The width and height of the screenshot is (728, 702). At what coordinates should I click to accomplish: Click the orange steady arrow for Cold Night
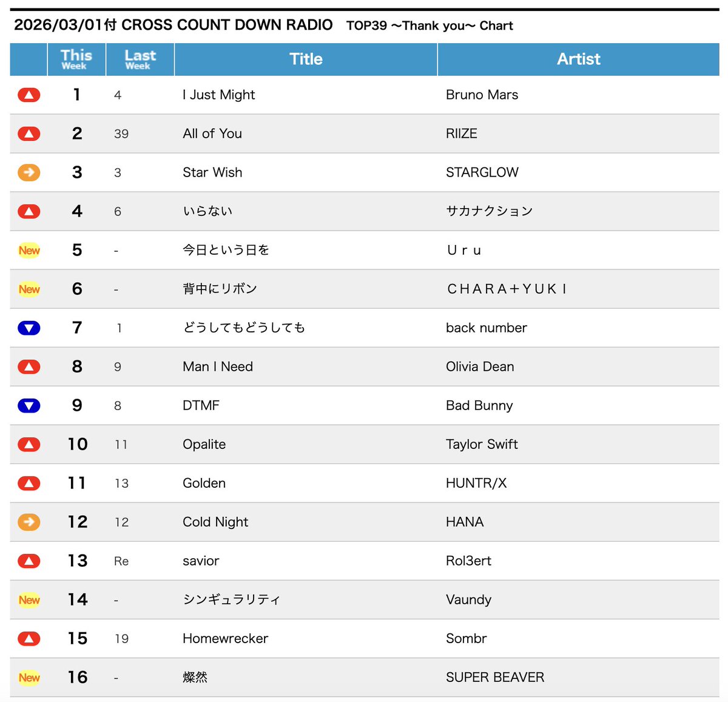click(x=29, y=522)
